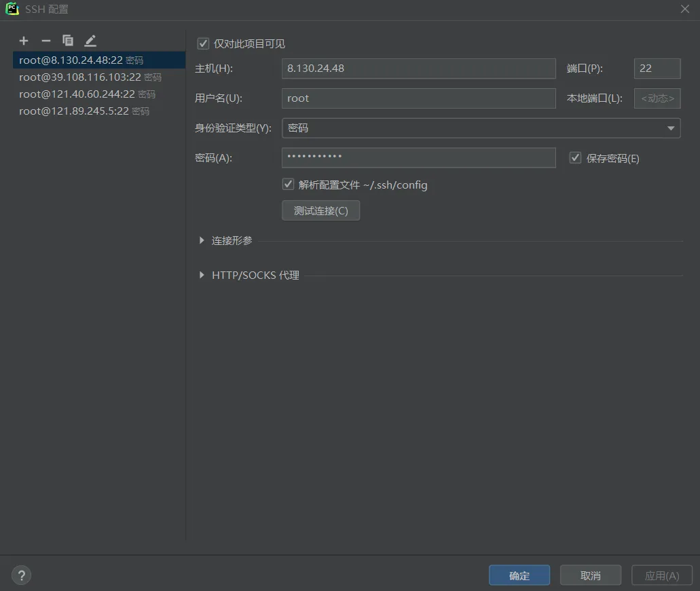Focus the 密码(A) password field

[418, 158]
